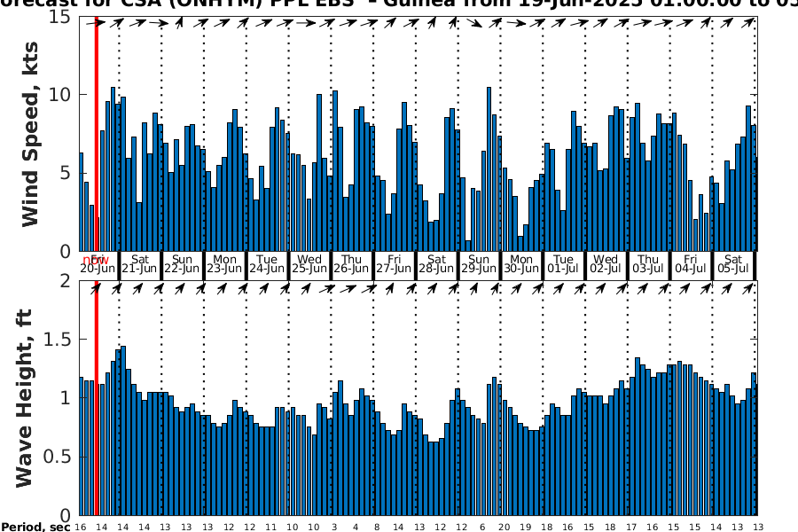Viewport: 798px width, 532px height.
Task: Click the period value '4'
Action: pos(356,527)
